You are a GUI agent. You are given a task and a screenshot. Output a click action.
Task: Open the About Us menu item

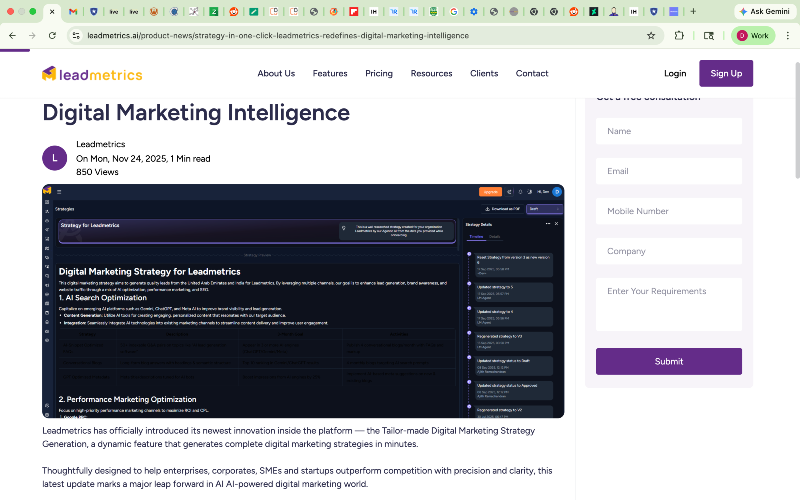pos(276,73)
